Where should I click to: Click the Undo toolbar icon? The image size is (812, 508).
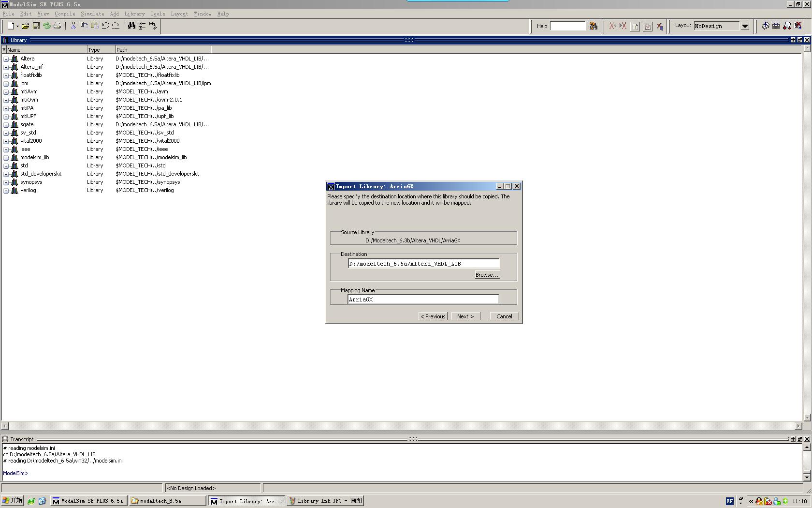105,26
